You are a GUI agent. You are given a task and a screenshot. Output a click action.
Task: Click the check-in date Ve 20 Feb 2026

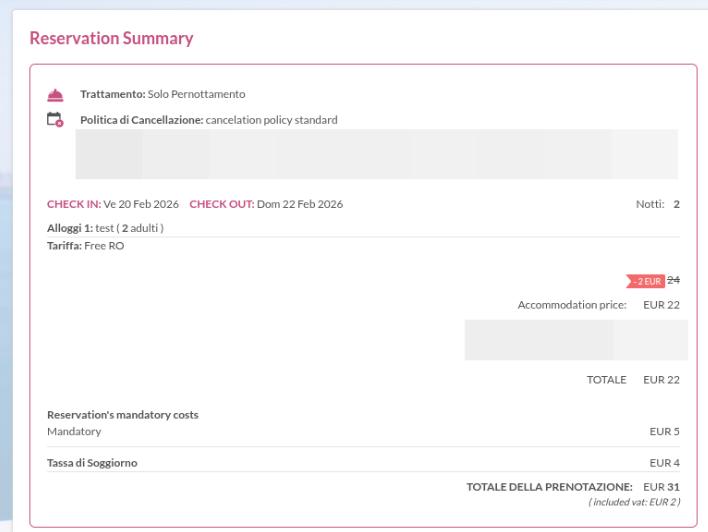click(x=141, y=205)
